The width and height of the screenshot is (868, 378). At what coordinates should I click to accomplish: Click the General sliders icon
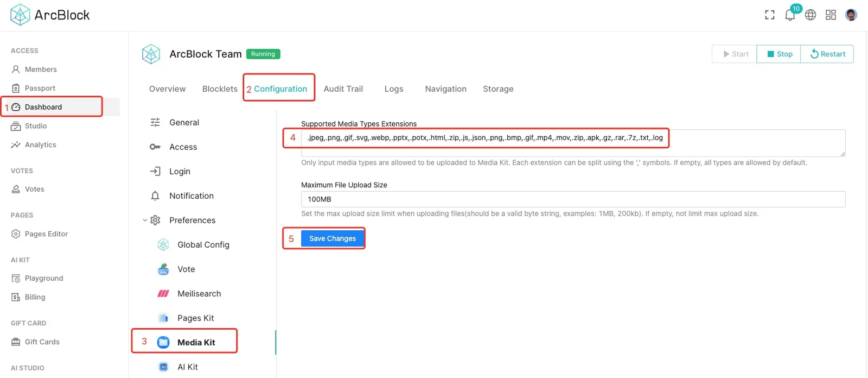tap(155, 122)
